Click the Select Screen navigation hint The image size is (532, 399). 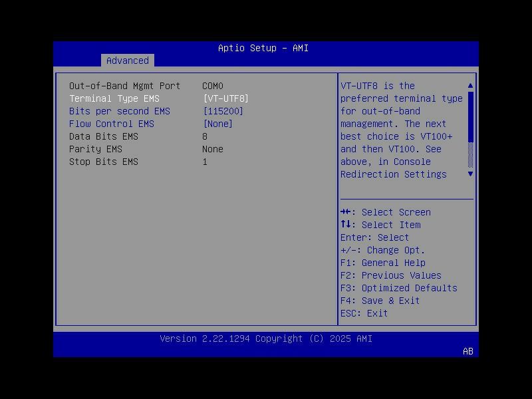pos(386,212)
